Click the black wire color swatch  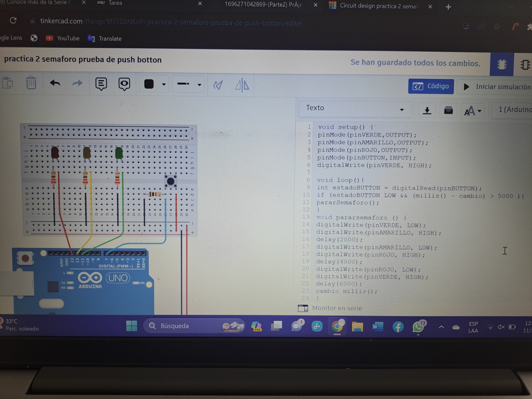(x=149, y=84)
